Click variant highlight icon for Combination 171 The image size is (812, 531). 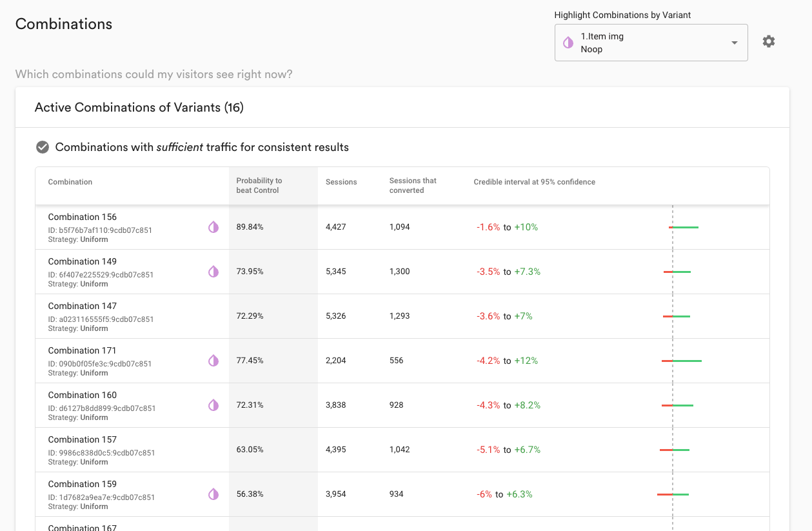click(213, 361)
